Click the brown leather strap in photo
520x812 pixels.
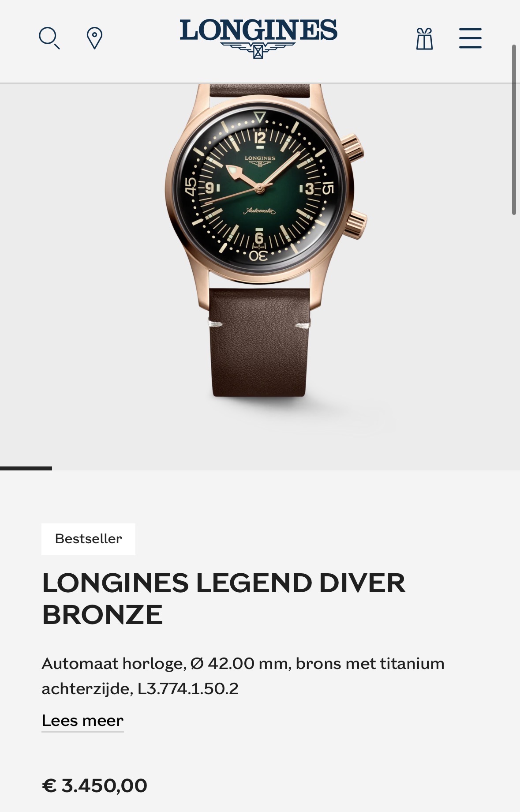pyautogui.click(x=259, y=342)
